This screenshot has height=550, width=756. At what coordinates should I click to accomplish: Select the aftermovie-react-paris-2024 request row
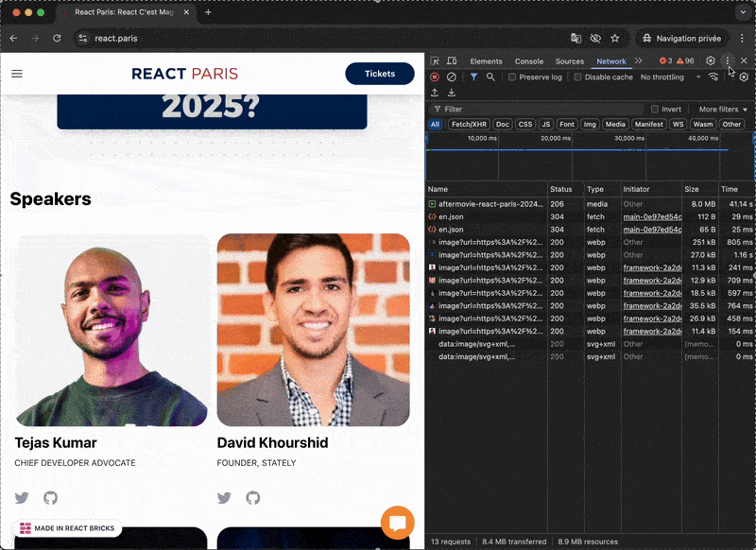tap(591, 204)
